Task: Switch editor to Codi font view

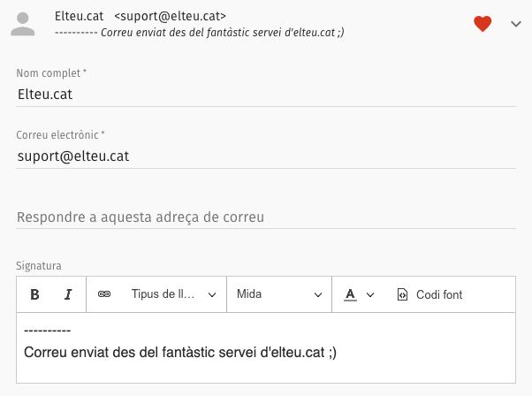Action: [429, 294]
